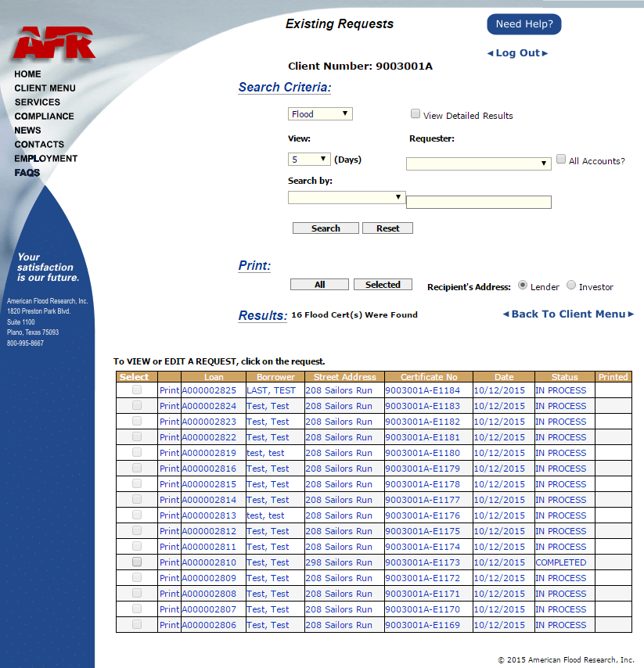Open loan A000002825 from the results table
The width and height of the screenshot is (644, 668).
208,390
